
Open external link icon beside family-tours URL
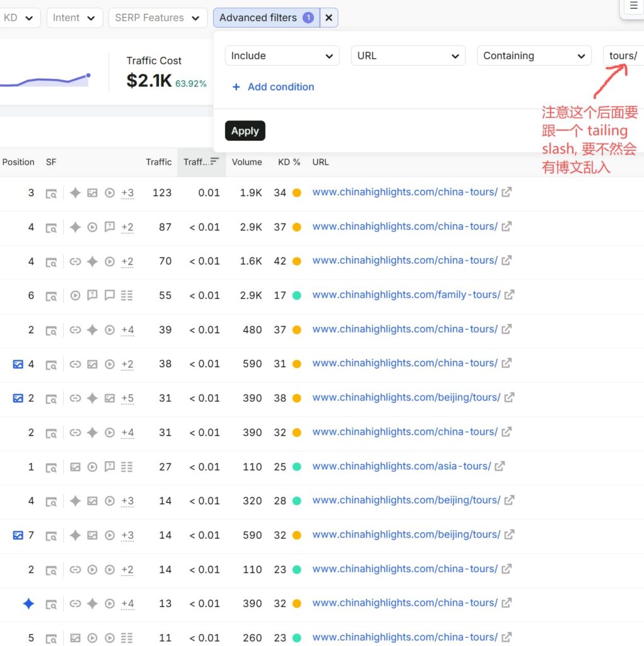(x=509, y=295)
